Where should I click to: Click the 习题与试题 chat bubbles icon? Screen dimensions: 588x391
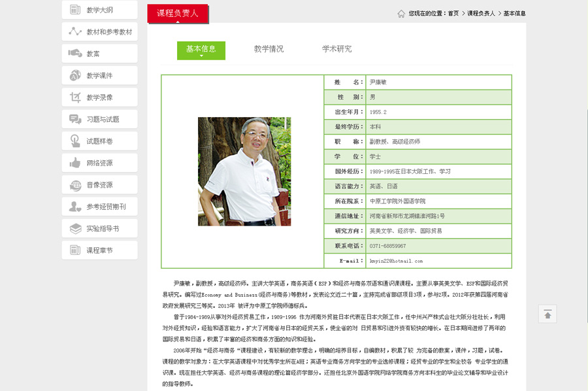pyautogui.click(x=75, y=119)
